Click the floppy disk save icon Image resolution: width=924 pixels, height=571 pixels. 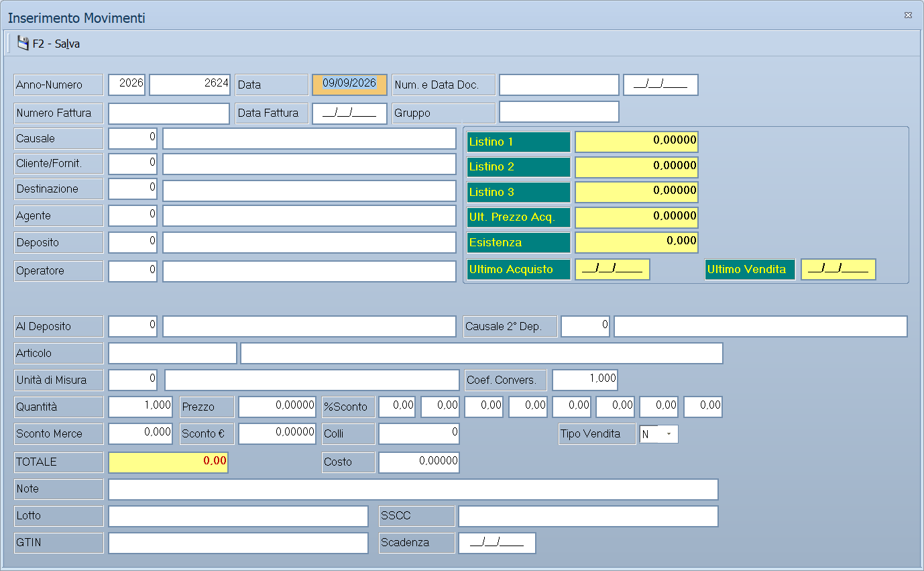(23, 44)
